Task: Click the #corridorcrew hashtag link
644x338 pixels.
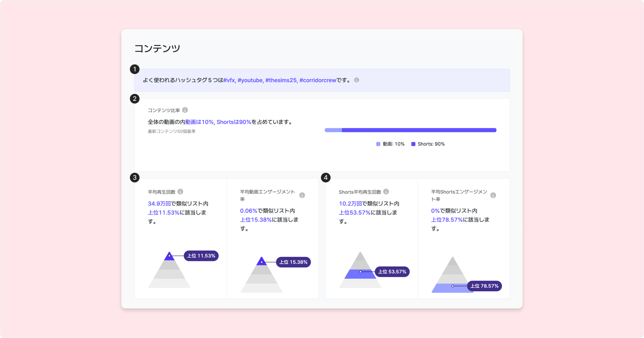Action: pyautogui.click(x=318, y=80)
